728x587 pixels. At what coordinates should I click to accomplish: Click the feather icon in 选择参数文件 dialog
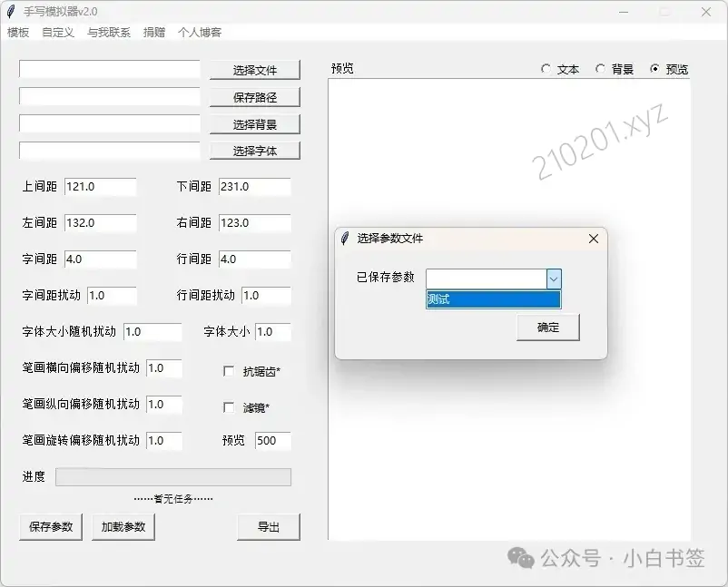pyautogui.click(x=345, y=239)
